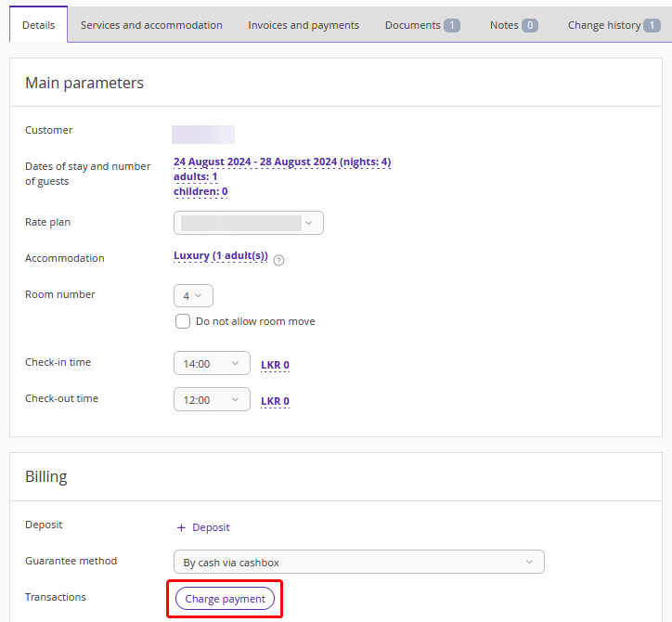The image size is (672, 622).
Task: Edit the adults: 1 guest count
Action: pyautogui.click(x=195, y=176)
